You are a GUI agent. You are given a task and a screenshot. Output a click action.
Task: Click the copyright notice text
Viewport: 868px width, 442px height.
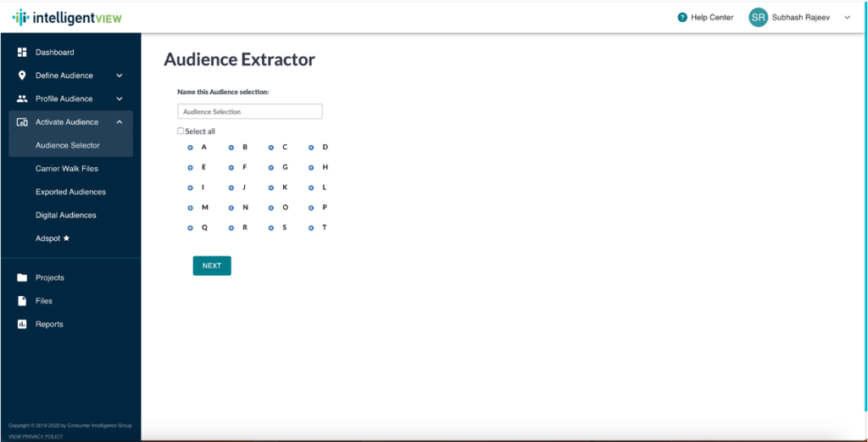tap(70, 425)
